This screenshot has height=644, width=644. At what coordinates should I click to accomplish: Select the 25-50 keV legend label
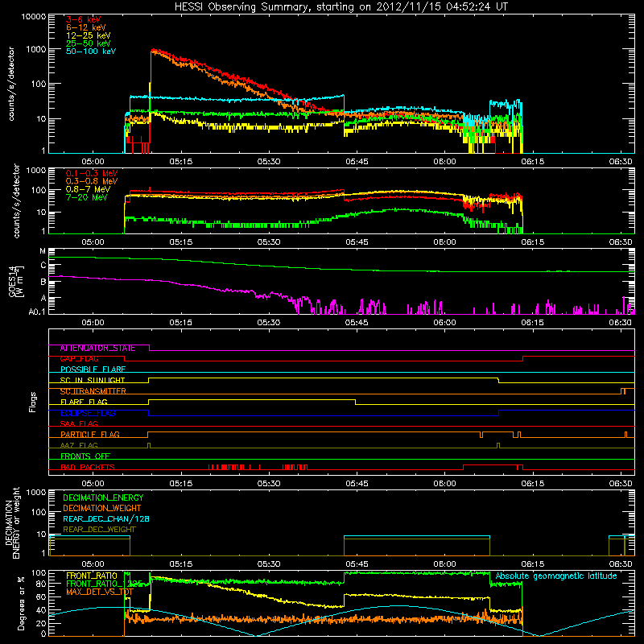[x=89, y=43]
